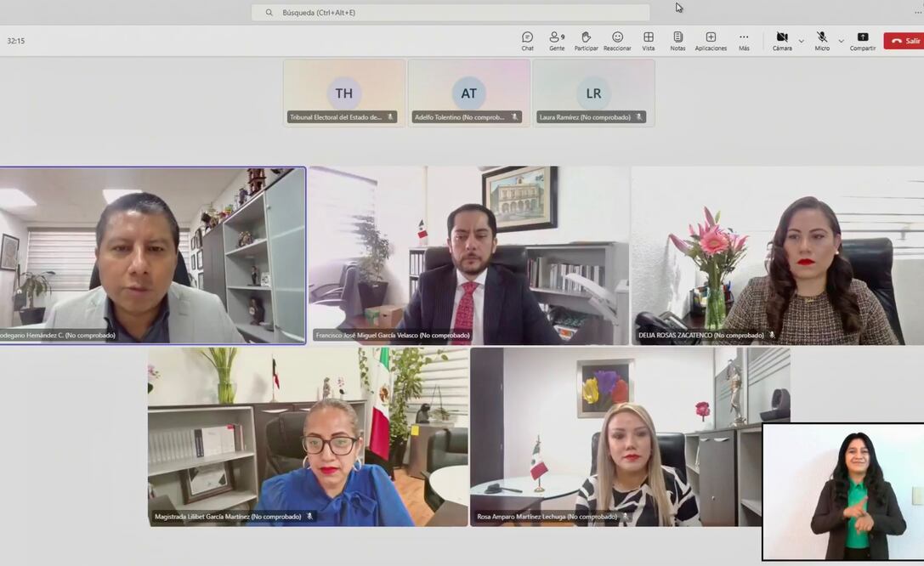
Task: Select the Adelfo Tolentino participant tile
Action: [x=468, y=93]
